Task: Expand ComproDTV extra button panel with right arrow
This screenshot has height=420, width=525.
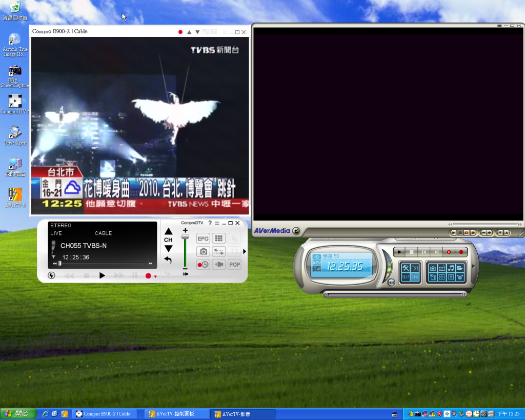Action: [245, 251]
